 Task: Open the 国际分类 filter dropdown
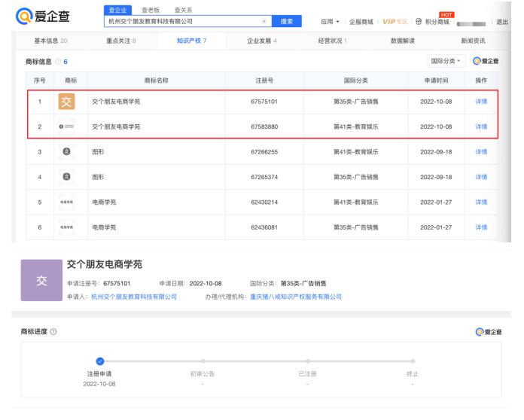point(445,60)
